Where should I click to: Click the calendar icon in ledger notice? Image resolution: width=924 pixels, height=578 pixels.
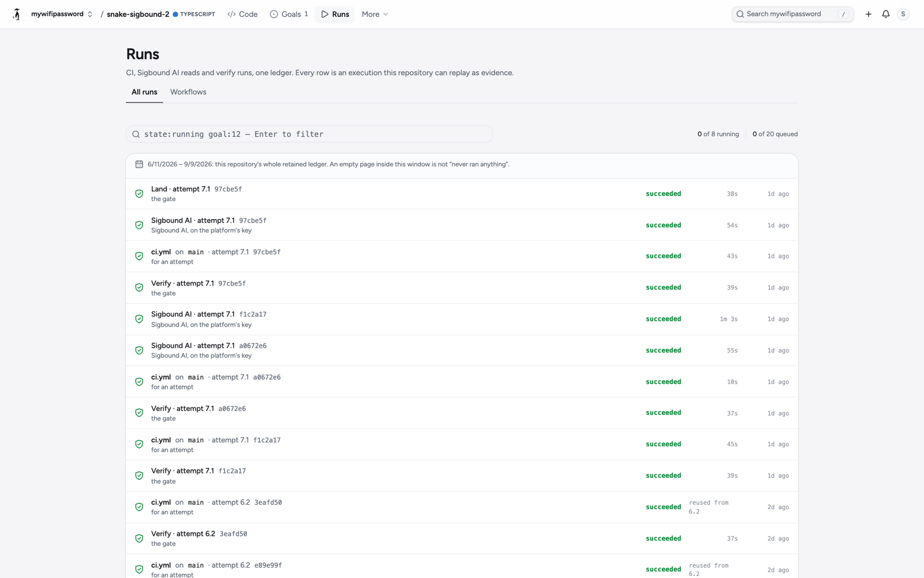tap(139, 164)
